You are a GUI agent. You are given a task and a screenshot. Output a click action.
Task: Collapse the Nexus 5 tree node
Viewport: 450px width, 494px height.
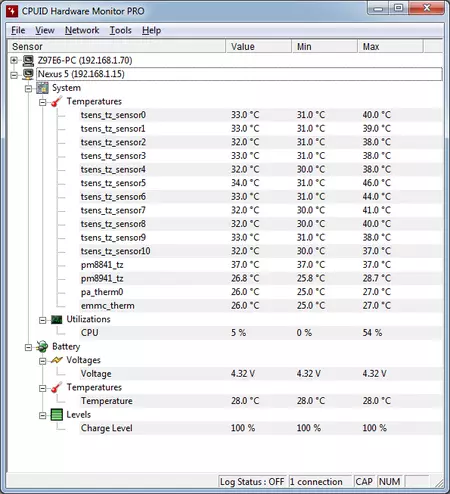(x=14, y=75)
